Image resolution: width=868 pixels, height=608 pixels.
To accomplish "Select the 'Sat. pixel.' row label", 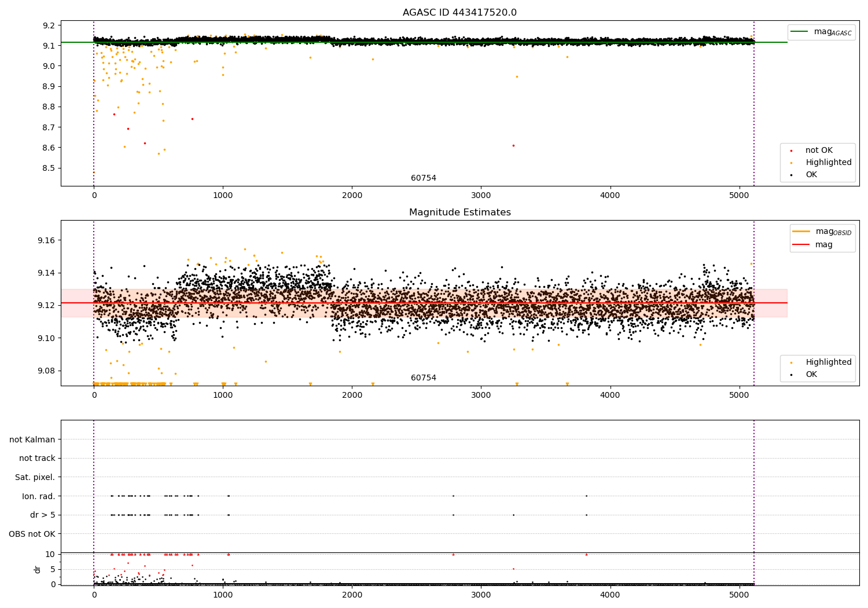I will [35, 478].
